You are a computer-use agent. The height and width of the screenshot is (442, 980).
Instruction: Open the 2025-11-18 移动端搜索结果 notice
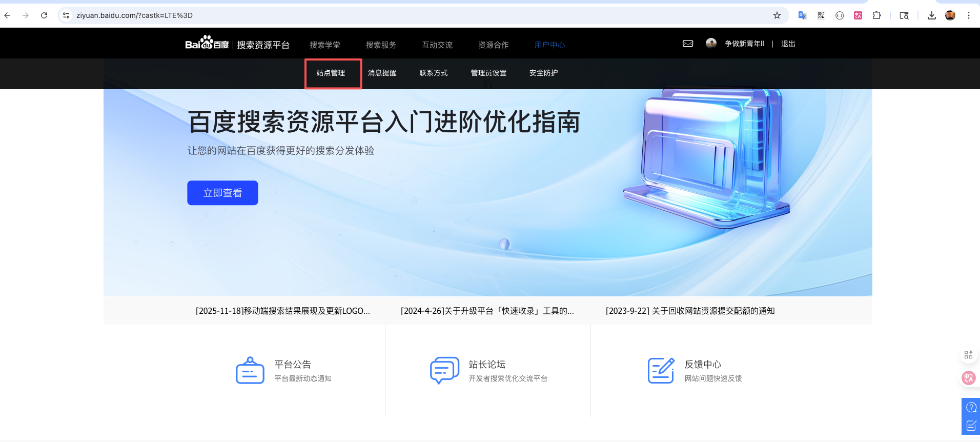[283, 311]
